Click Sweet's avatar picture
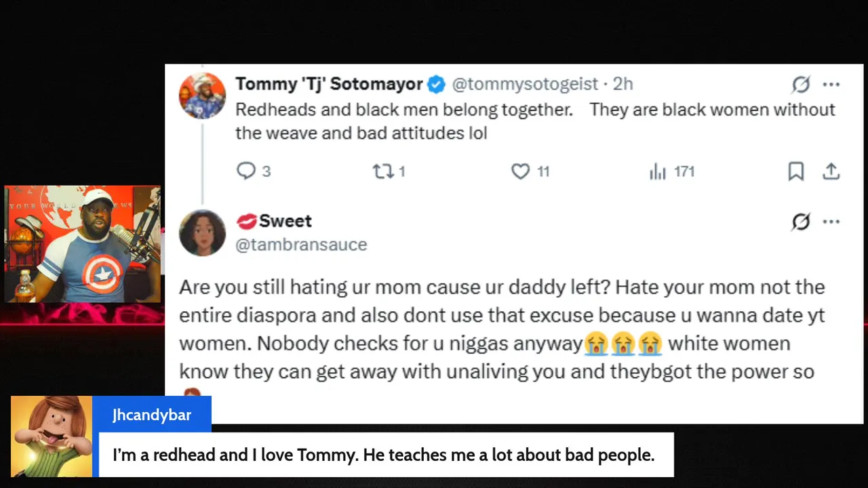Screen dimensions: 868x488 [202, 233]
